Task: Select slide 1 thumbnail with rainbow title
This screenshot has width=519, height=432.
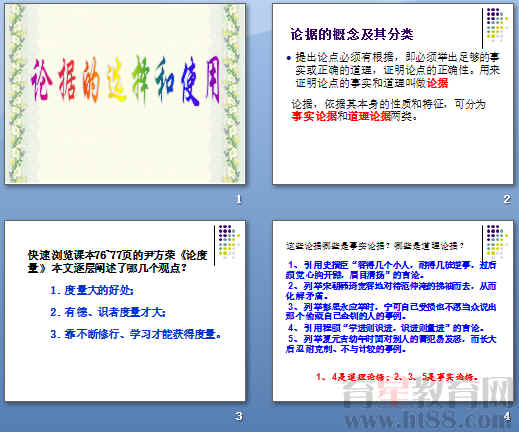Action: (x=125, y=93)
